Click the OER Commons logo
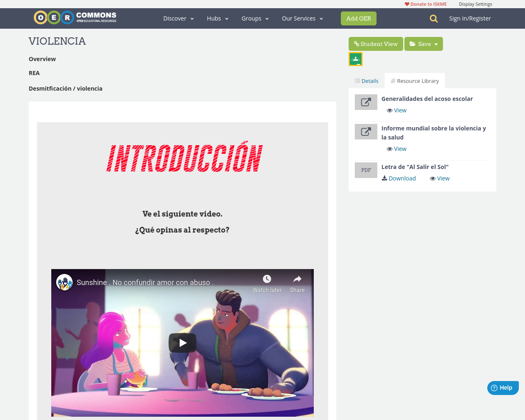Image resolution: width=525 pixels, height=420 pixels. pos(75,17)
